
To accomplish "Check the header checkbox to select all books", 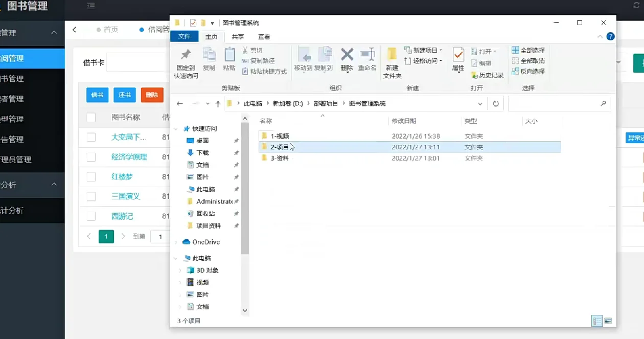I will [91, 117].
